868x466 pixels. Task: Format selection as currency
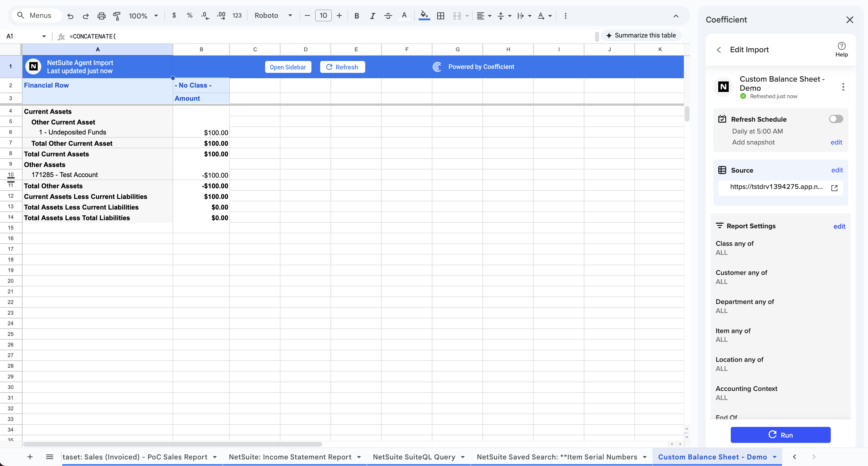[x=174, y=16]
